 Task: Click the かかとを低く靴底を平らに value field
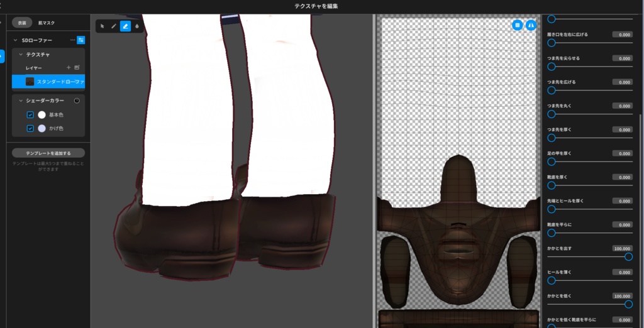(622, 320)
